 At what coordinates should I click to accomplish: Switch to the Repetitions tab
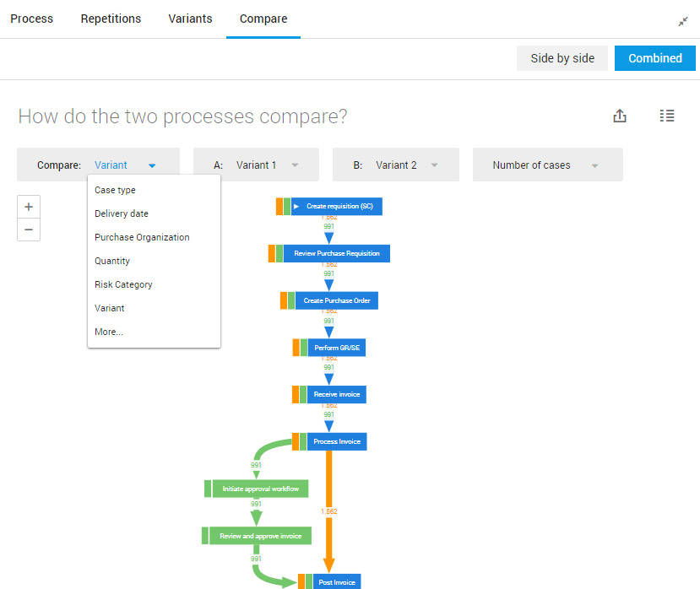(111, 19)
